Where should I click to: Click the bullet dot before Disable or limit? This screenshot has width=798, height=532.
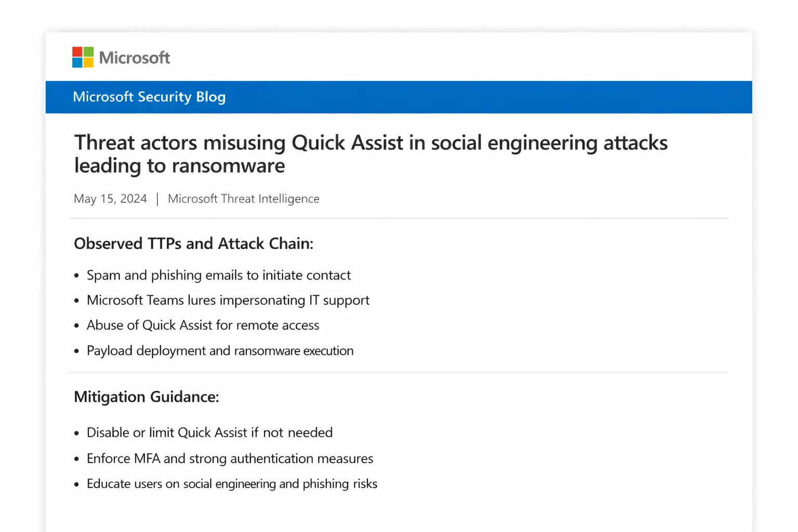click(x=76, y=433)
